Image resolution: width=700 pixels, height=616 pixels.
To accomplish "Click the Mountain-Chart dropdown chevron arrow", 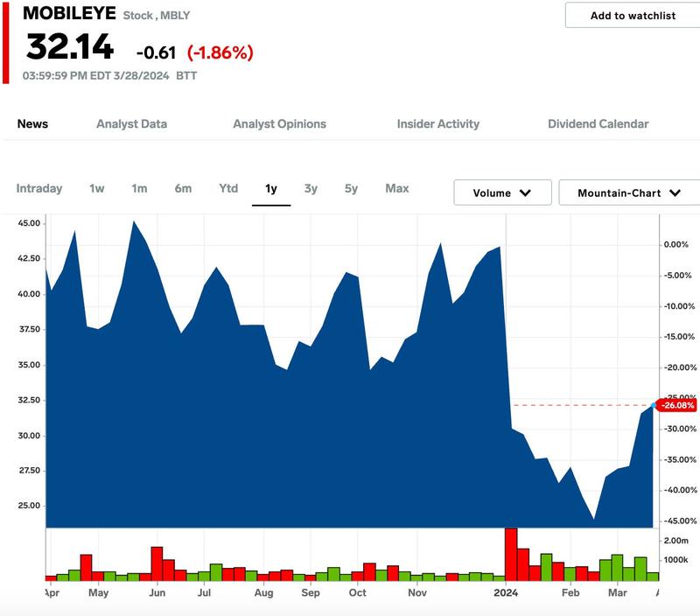I will [x=675, y=192].
